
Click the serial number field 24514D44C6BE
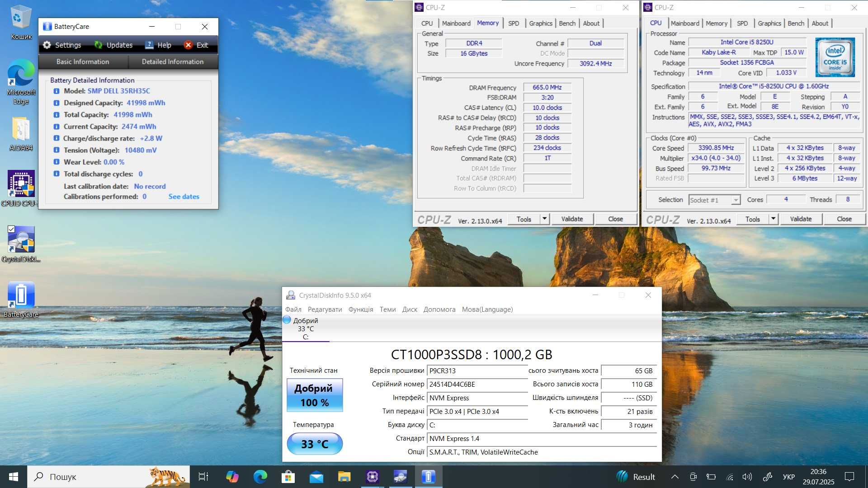coord(477,384)
